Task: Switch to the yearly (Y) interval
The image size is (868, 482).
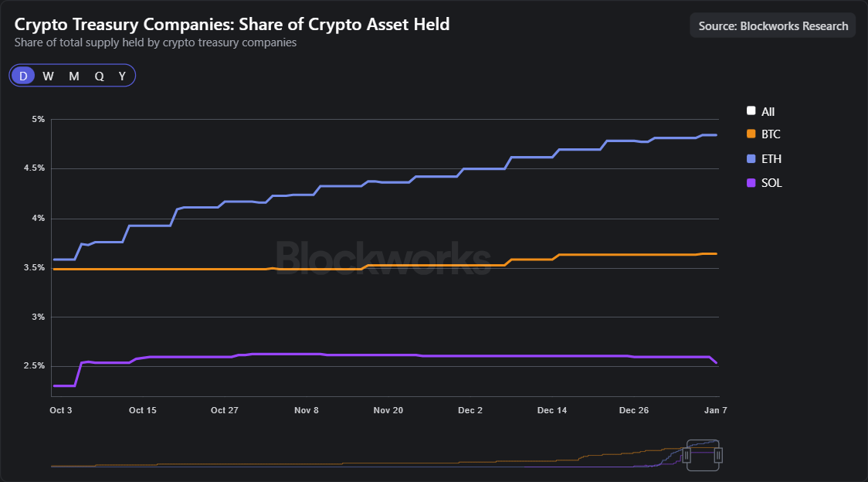Action: click(122, 76)
